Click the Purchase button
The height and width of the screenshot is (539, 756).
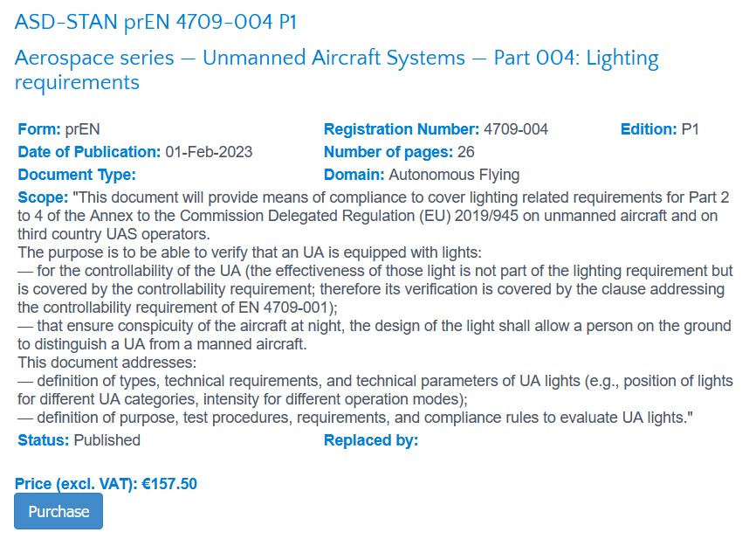[58, 511]
